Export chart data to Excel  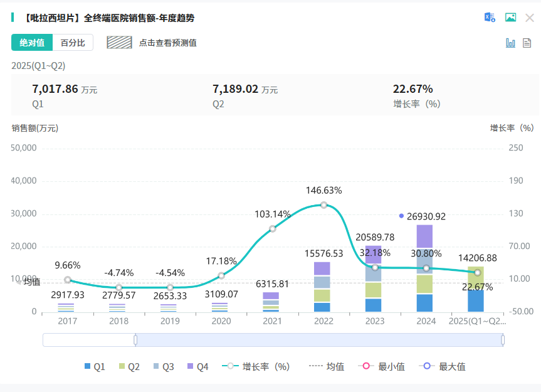click(x=490, y=18)
